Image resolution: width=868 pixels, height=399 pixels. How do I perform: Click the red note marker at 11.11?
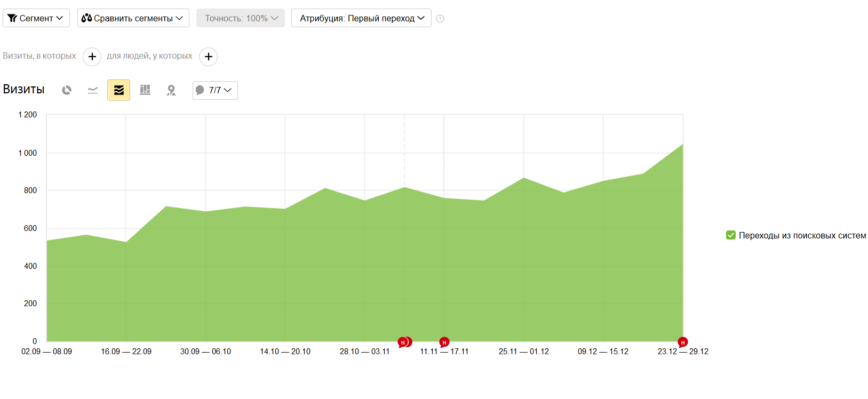point(444,342)
